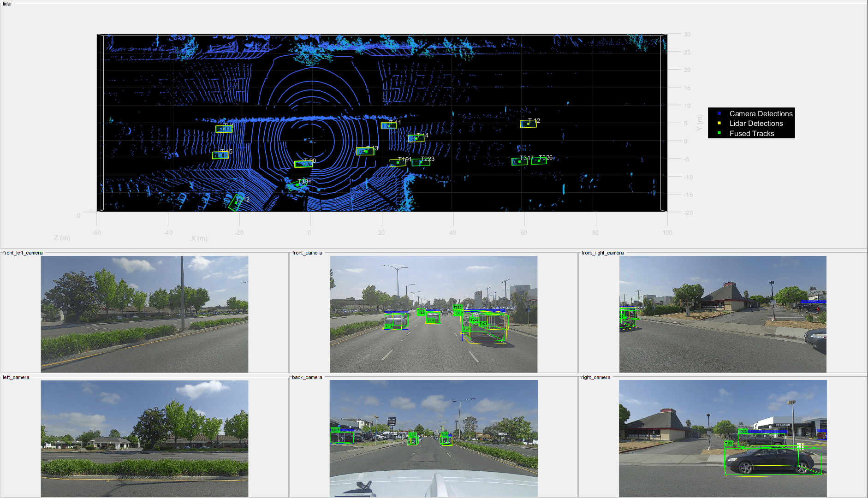868x498 pixels.
Task: Click the front_right_camera image view
Action: point(723,314)
